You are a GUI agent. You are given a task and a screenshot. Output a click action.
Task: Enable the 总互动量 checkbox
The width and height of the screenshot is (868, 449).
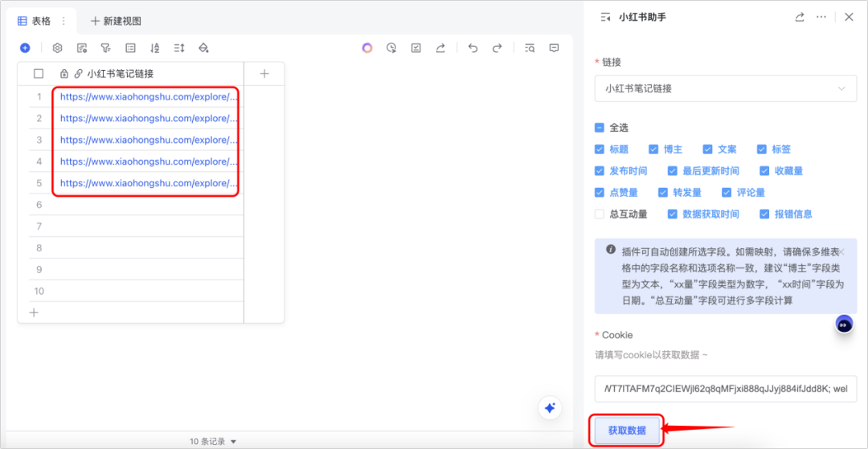(599, 214)
